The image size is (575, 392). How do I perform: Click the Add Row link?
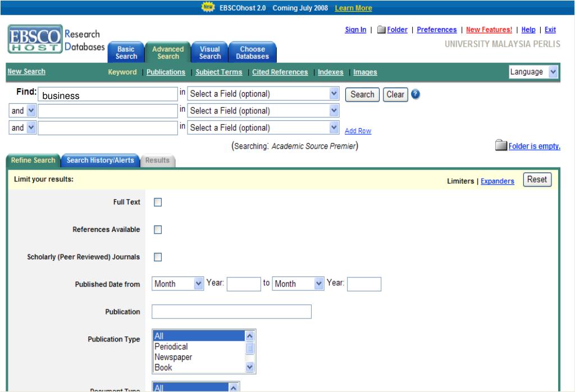[x=358, y=131]
